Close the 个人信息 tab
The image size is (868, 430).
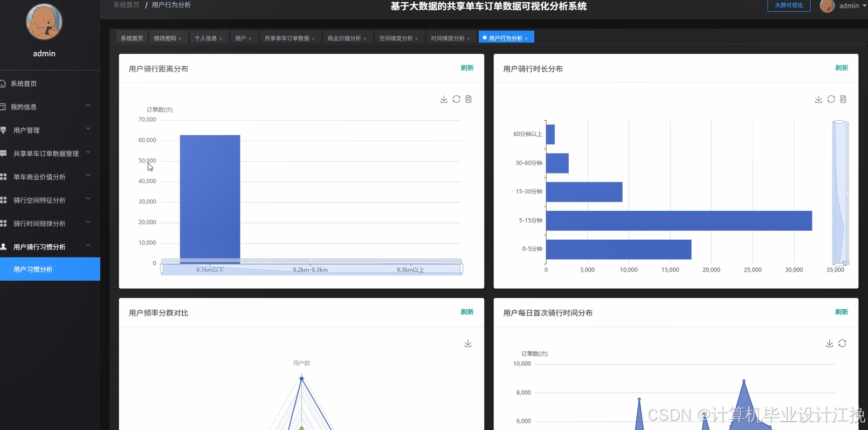coord(221,38)
